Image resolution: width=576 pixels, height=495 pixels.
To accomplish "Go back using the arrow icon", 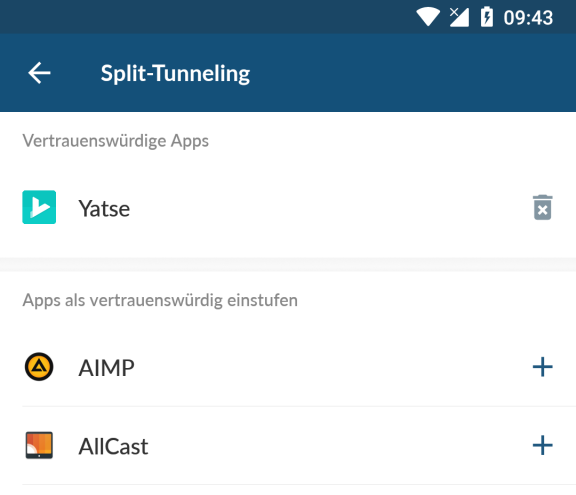I will click(39, 73).
